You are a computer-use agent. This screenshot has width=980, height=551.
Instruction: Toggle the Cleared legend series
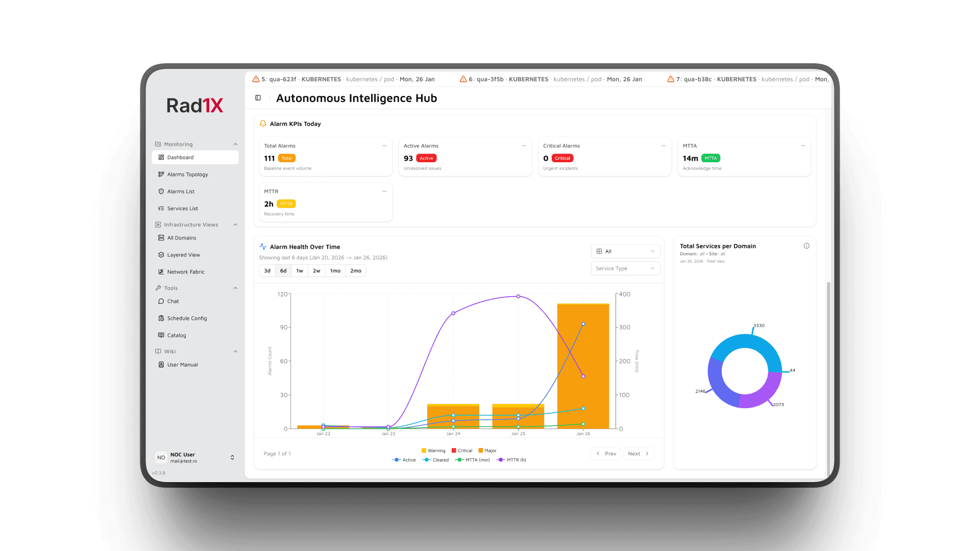coord(436,460)
